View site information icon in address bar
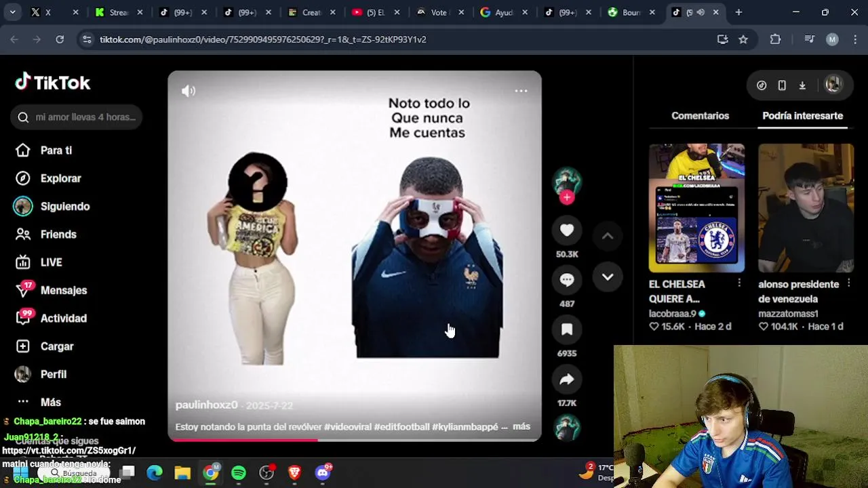The width and height of the screenshot is (868, 488). pos(87,39)
